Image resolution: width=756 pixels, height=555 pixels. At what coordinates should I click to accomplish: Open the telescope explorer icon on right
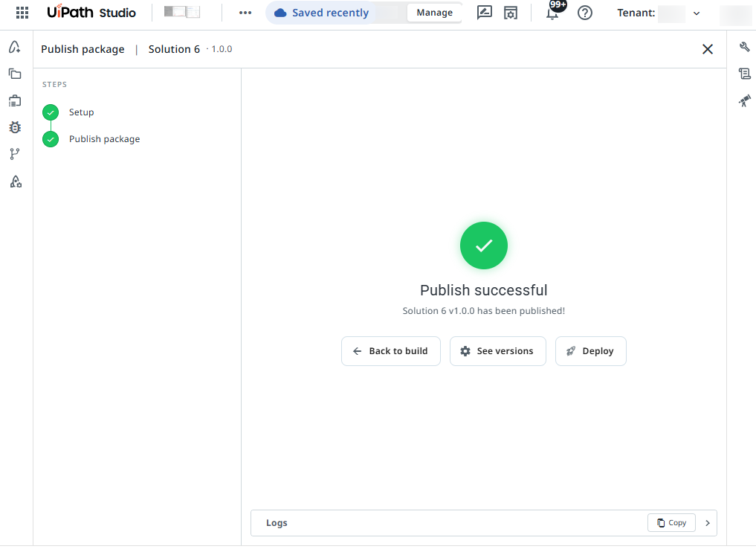pos(744,100)
